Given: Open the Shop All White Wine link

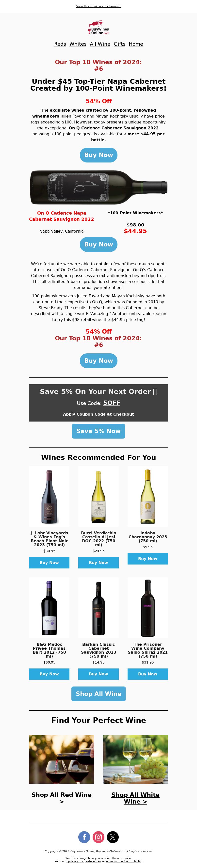Looking at the screenshot, I should (135, 798).
